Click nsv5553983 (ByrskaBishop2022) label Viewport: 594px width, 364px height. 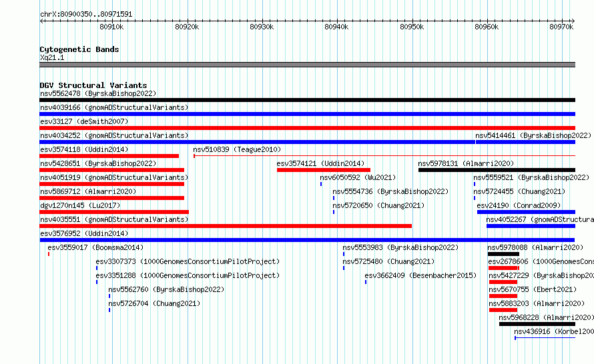click(x=400, y=247)
